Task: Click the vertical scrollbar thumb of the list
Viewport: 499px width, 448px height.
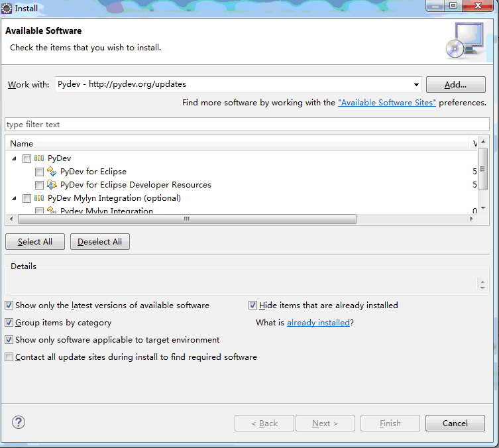Action: point(483,169)
